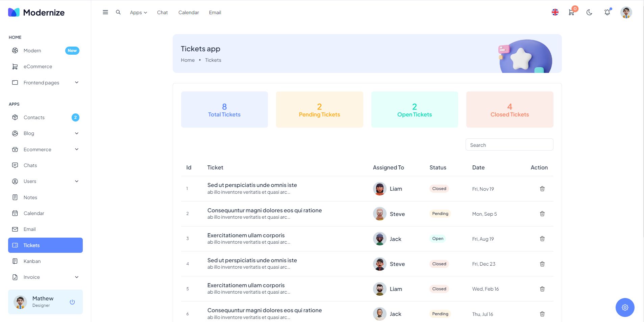The image size is (644, 322).
Task: Click the eCommerce cart icon under Home
Action: [15, 66]
